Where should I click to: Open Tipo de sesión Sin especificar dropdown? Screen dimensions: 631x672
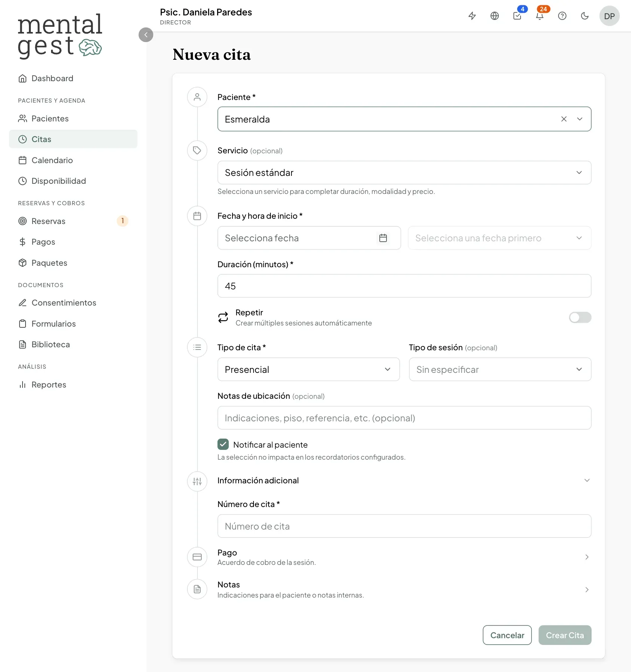click(x=500, y=369)
